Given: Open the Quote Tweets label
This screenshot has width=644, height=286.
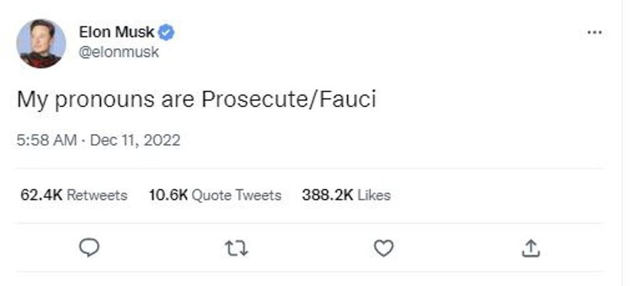Looking at the screenshot, I should tap(236, 195).
